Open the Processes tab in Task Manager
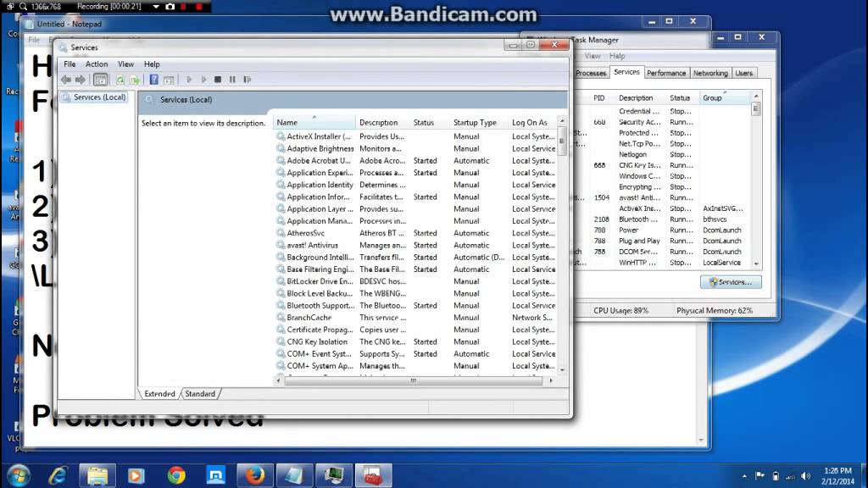 tap(591, 73)
